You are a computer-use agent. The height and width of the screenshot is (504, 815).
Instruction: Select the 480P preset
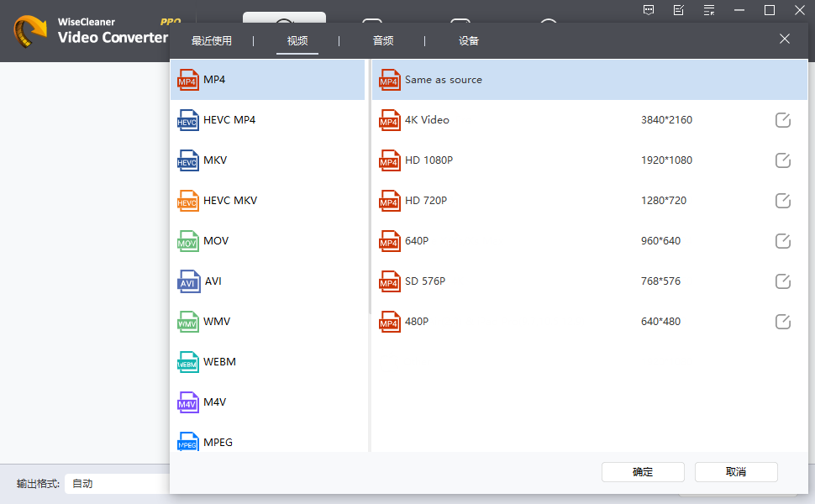coord(590,322)
